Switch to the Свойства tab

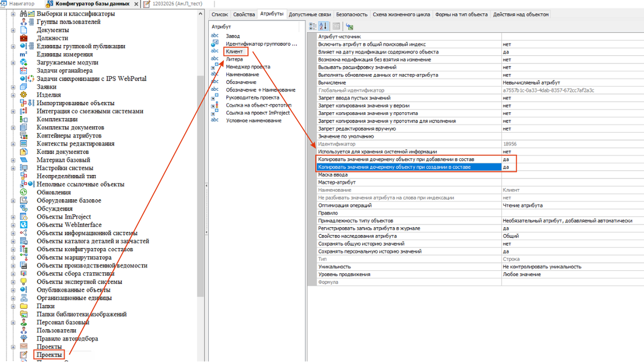[244, 15]
